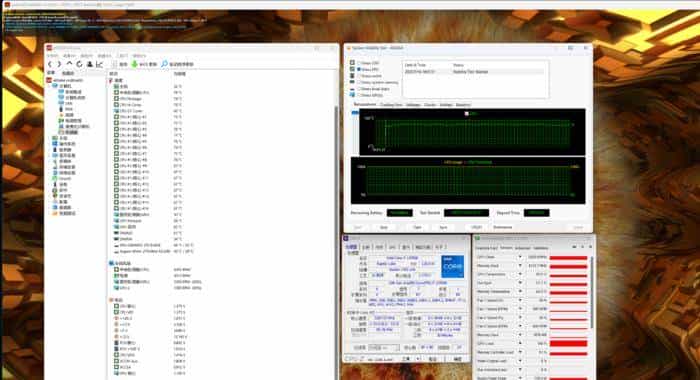Viewport: 700px width, 380px height.
Task: Click the CPU-Z title bar app icon
Action: point(346,238)
